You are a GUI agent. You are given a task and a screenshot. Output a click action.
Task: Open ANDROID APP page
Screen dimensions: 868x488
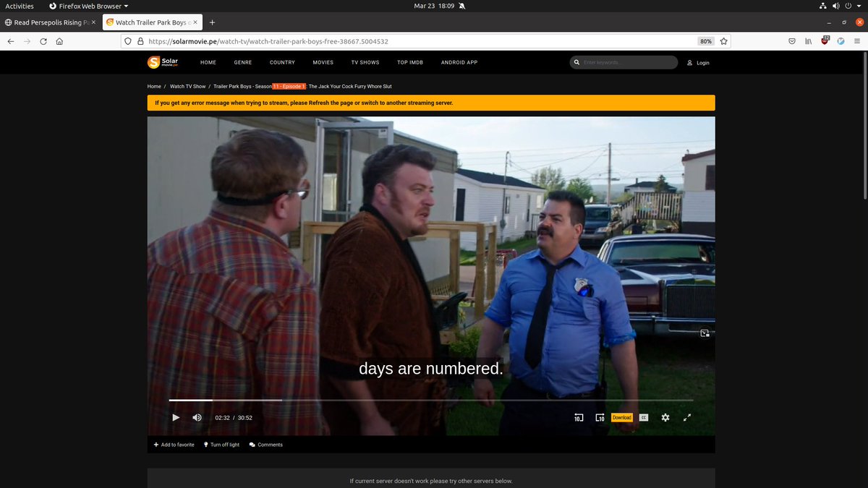459,63
